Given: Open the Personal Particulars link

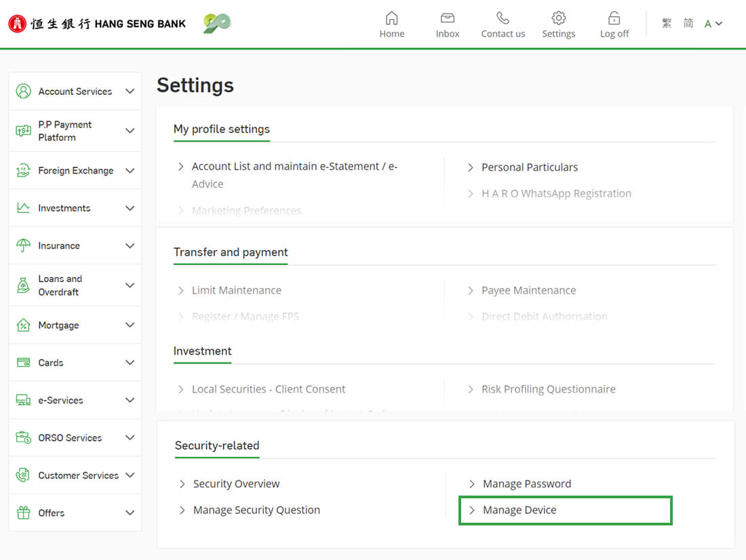Looking at the screenshot, I should tap(530, 167).
